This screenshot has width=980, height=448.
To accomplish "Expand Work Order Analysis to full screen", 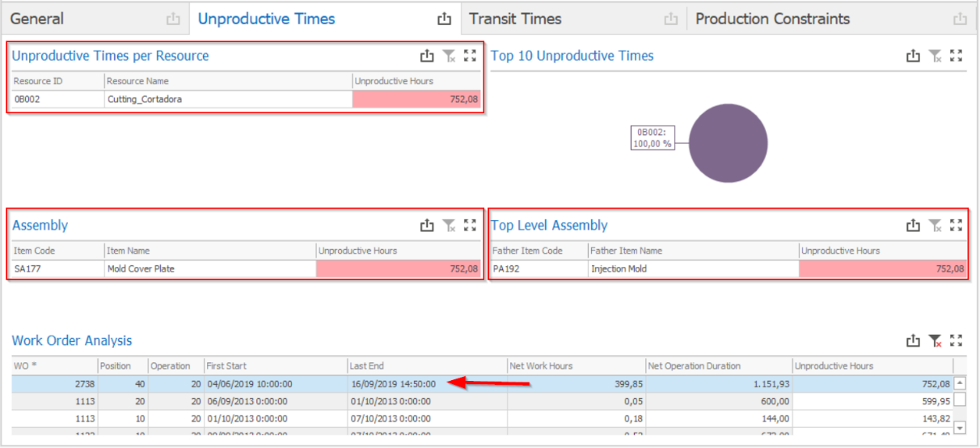I will click(957, 341).
